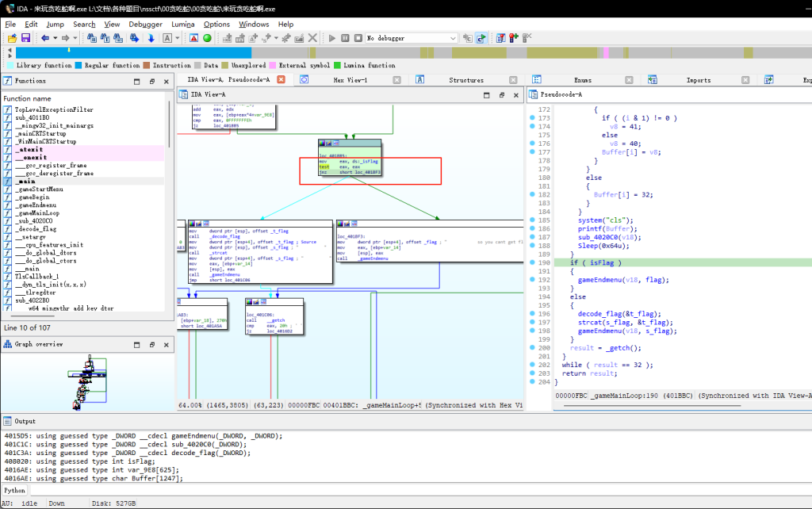The image size is (812, 509).
Task: Switch to the Imports tab
Action: point(698,80)
